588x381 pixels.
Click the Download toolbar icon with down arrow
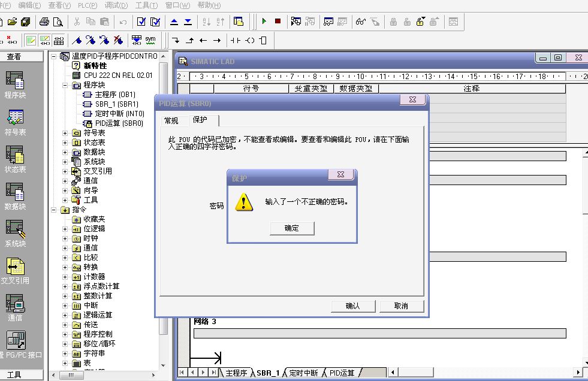click(x=188, y=22)
